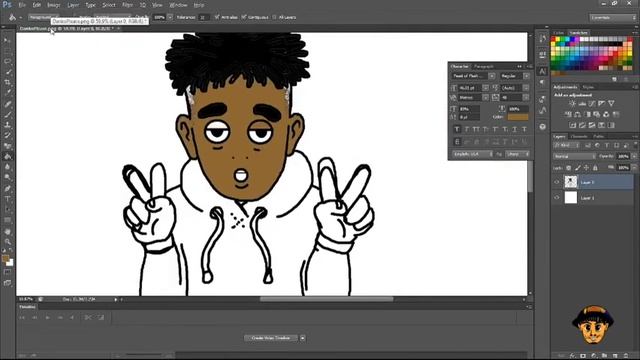640x360 pixels.
Task: Toggle Faux Bold in Character panel
Action: pos(457,129)
